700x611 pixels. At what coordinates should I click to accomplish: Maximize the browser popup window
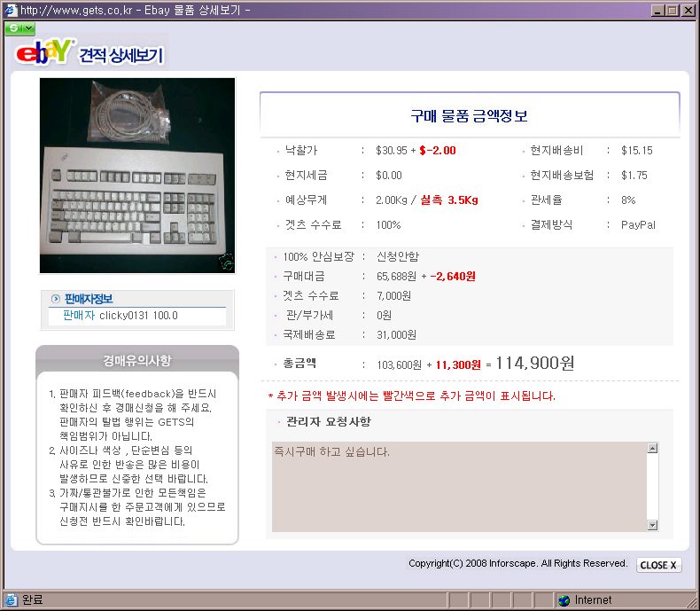click(673, 11)
